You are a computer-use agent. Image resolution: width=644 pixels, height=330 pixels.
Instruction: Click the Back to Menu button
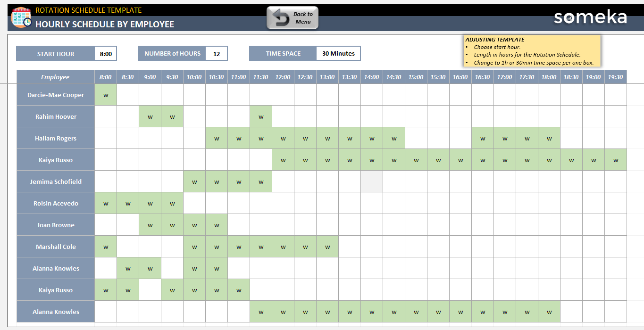pos(292,17)
